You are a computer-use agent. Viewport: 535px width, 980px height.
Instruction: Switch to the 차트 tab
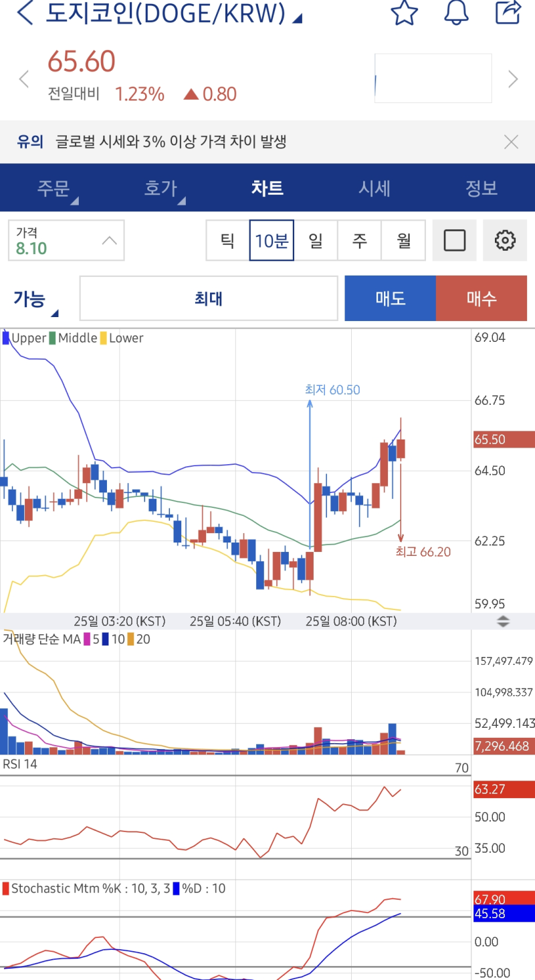tap(267, 188)
